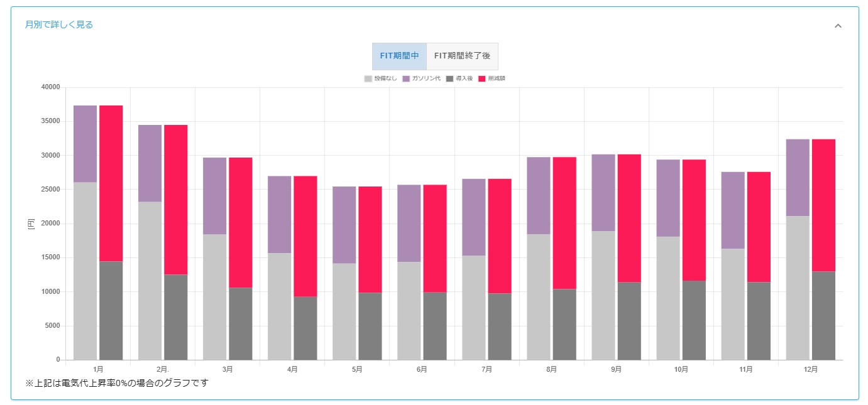Click the 月別で詳しく見る header link
This screenshot has height=405, width=868.
(59, 25)
